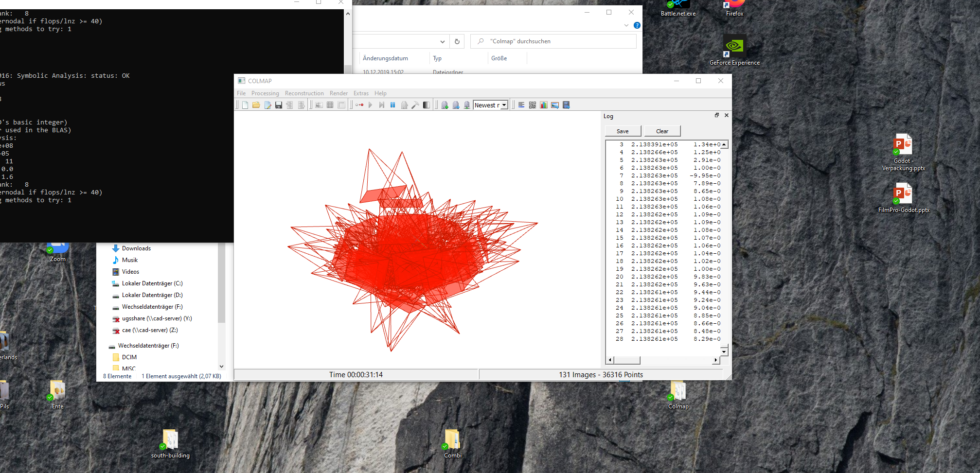
Task: Open the Reconstruction menu
Action: coord(304,93)
